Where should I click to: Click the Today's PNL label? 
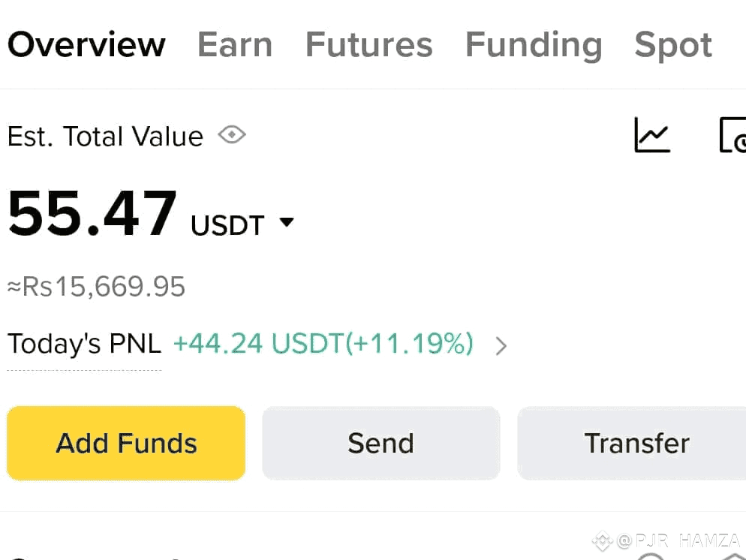point(85,344)
